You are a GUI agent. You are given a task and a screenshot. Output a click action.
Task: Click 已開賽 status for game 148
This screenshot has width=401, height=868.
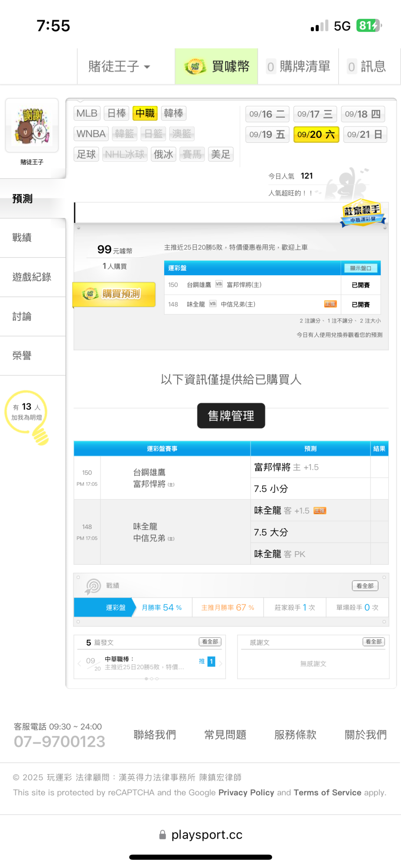pos(361,305)
